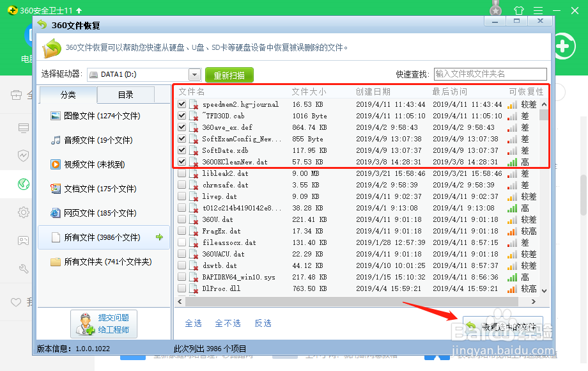Viewport: 588px width, 371px height.
Task: Click the 全选 select all link
Action: (x=194, y=324)
